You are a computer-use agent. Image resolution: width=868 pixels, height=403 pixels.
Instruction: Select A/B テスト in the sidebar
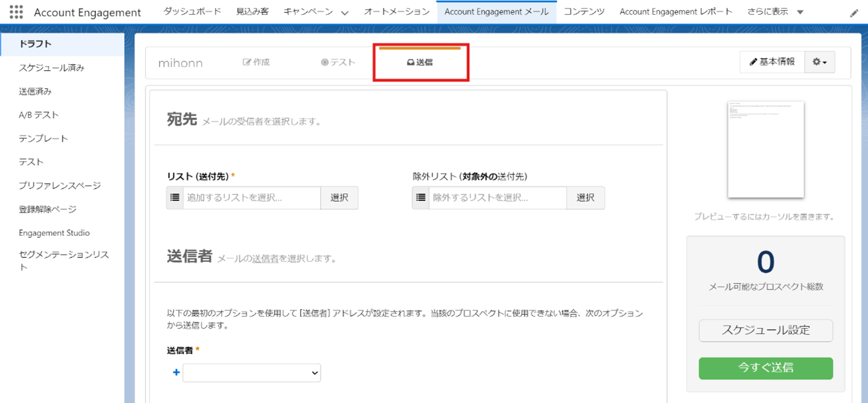point(39,115)
